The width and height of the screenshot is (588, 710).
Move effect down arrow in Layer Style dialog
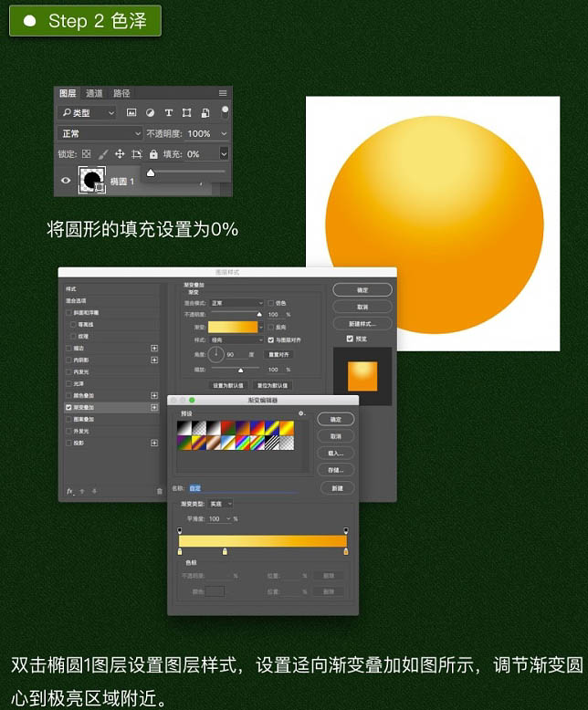click(x=94, y=491)
